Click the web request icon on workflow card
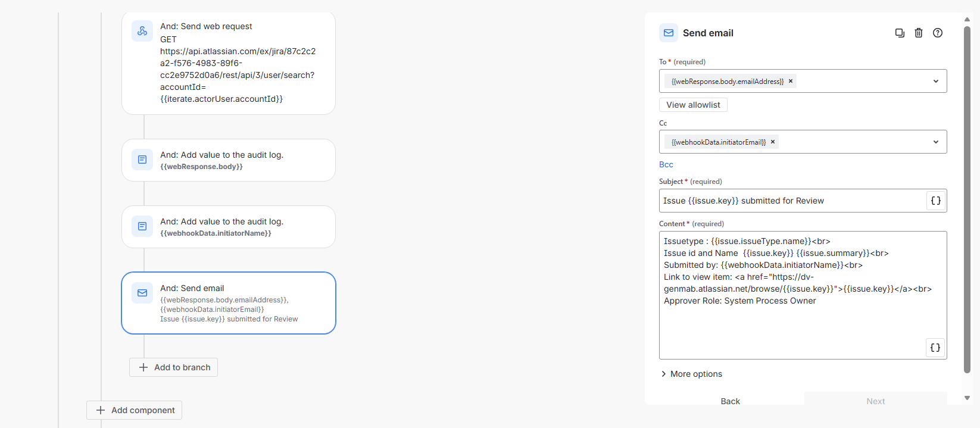Viewport: 980px width, 428px height. pyautogui.click(x=142, y=31)
